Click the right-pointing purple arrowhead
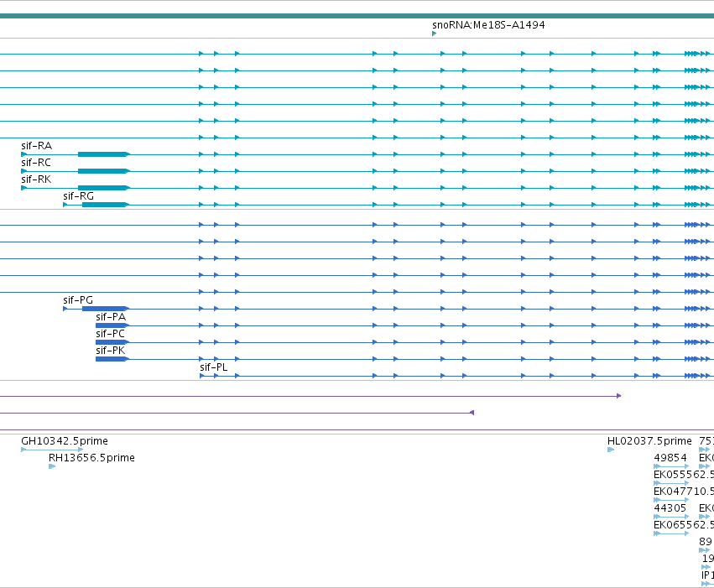Screen dimensions: 714x588 point(619,396)
